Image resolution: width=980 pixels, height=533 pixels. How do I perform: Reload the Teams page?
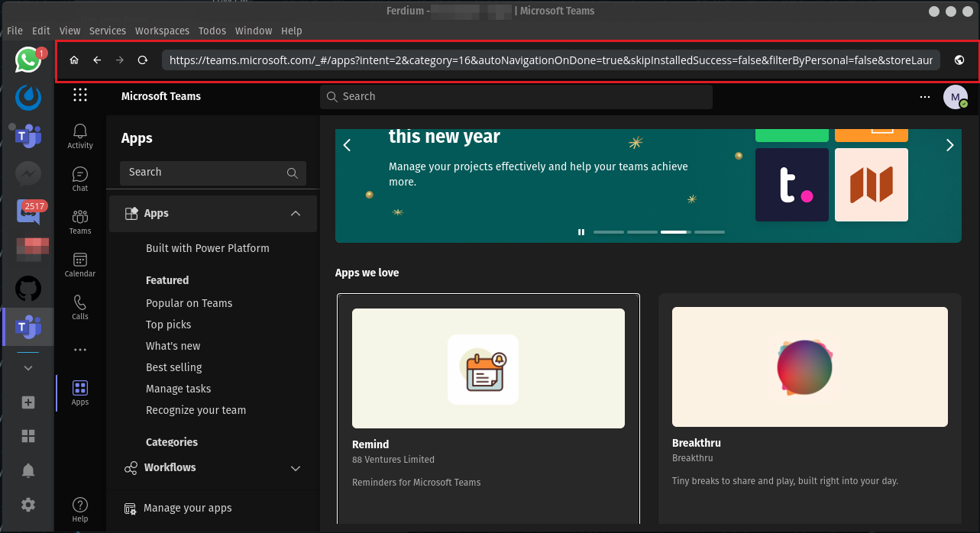coord(142,60)
